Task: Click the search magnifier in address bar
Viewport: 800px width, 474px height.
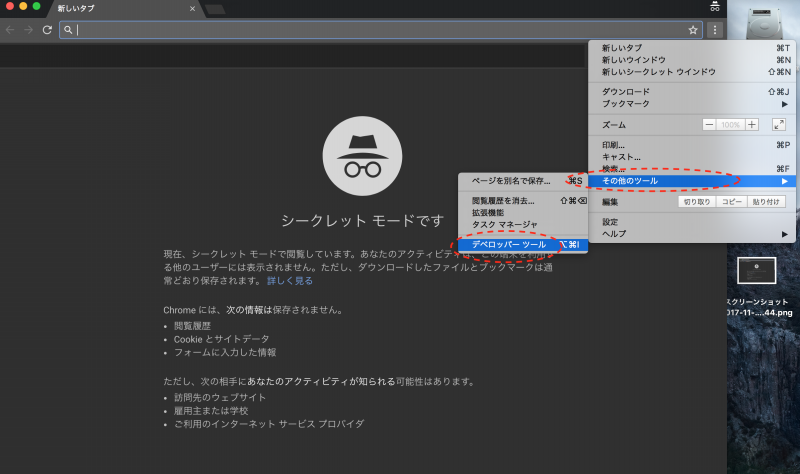Action: (x=68, y=30)
